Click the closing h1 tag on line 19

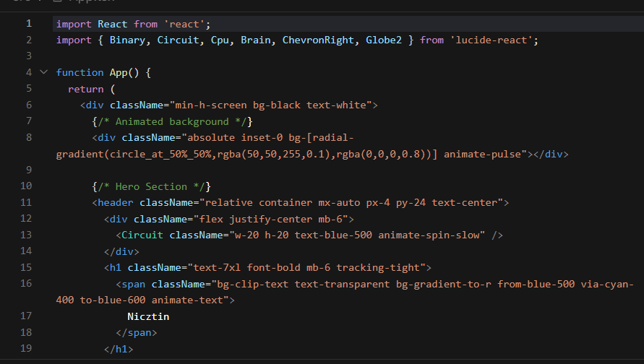(119, 349)
